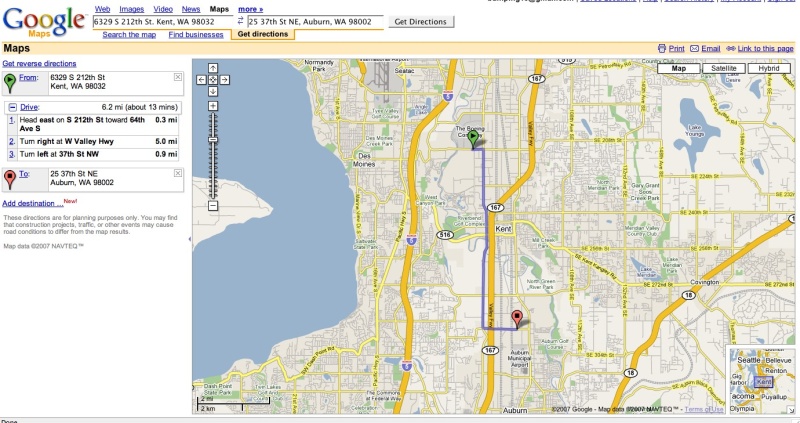Click the Get Directions button
Screen dimensions: 800x423
point(421,21)
